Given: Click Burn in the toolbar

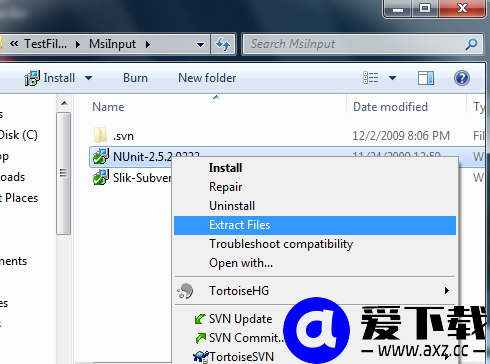Looking at the screenshot, I should click(135, 78).
